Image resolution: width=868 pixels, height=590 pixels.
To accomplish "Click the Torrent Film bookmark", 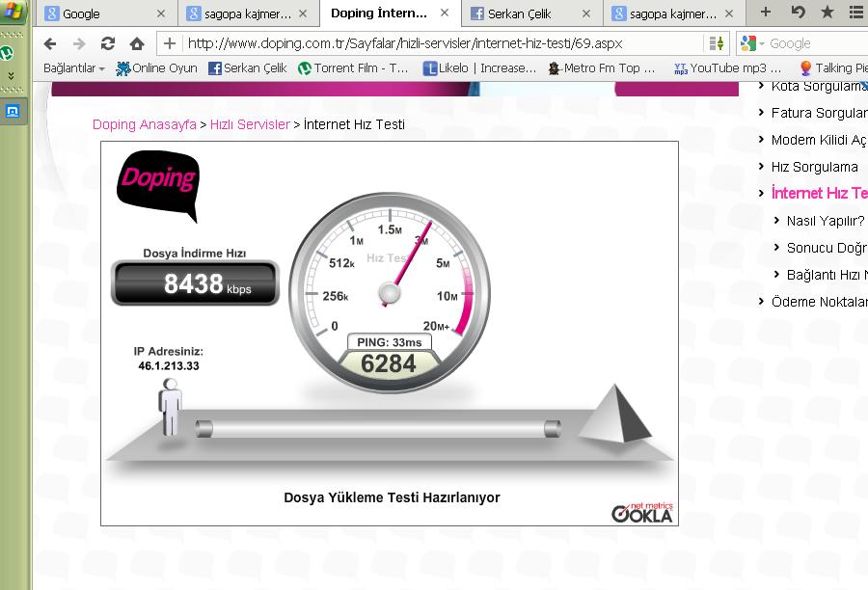I will point(353,68).
